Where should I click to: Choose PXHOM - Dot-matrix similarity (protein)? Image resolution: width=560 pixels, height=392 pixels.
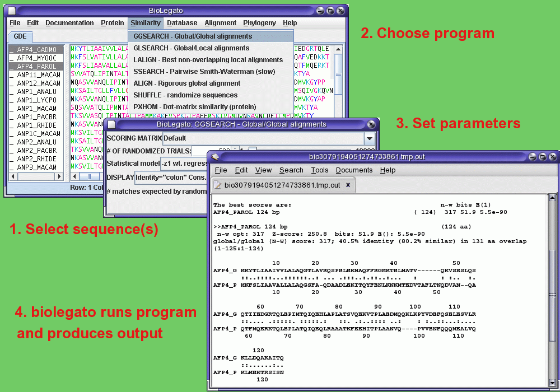[211, 107]
